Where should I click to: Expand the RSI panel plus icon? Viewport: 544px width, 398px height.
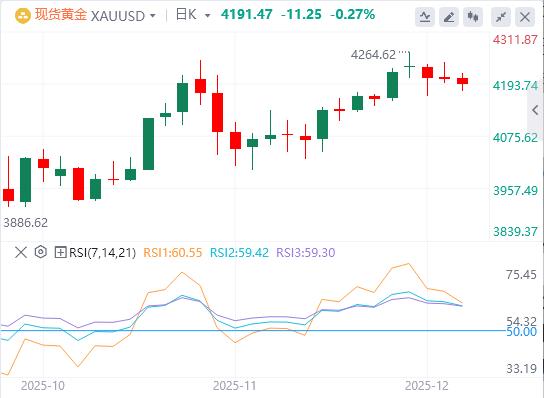pyautogui.click(x=60, y=252)
